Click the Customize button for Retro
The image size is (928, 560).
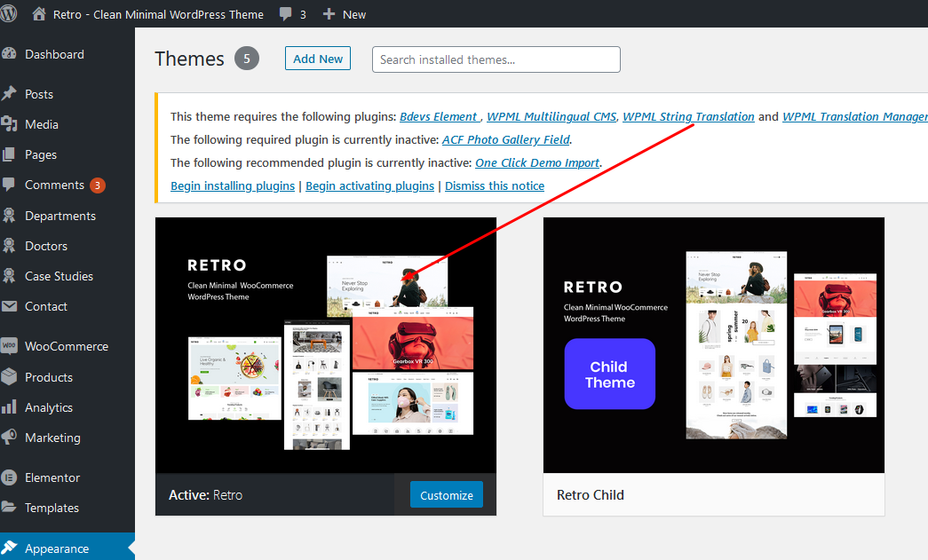pos(447,495)
